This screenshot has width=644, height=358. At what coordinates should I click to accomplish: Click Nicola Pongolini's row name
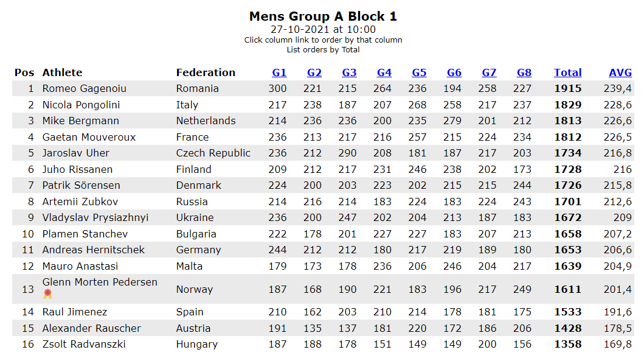(x=81, y=105)
